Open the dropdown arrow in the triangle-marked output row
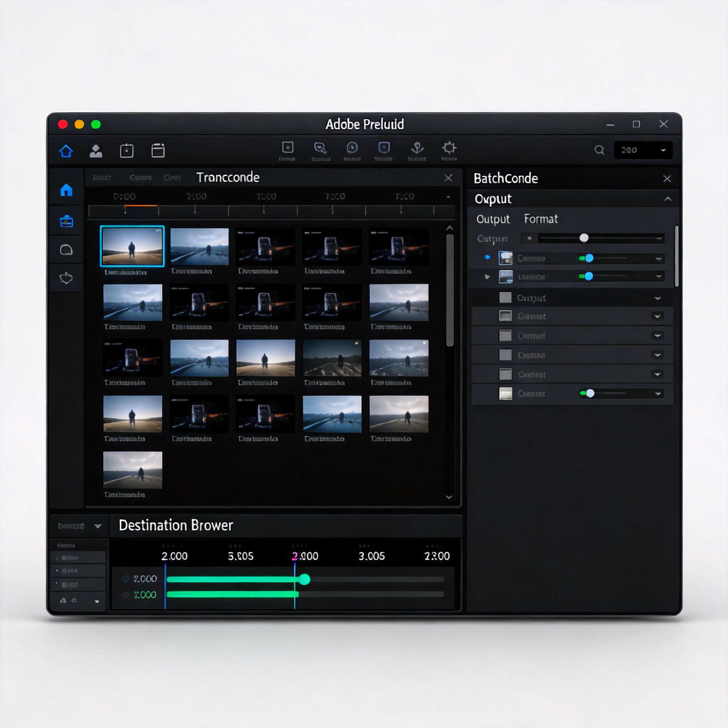This screenshot has width=728, height=728. pyautogui.click(x=658, y=277)
